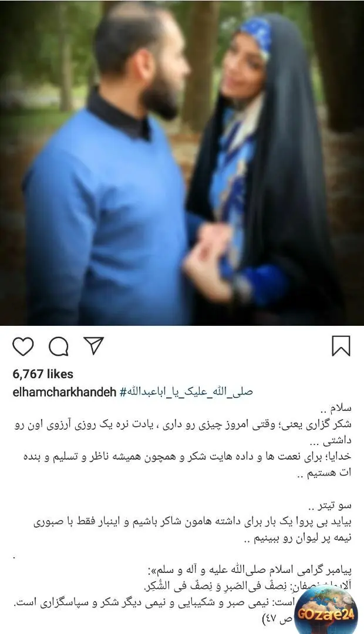Save the post with the bookmark icon
Viewport: 364px width, 634px height.
click(x=341, y=346)
